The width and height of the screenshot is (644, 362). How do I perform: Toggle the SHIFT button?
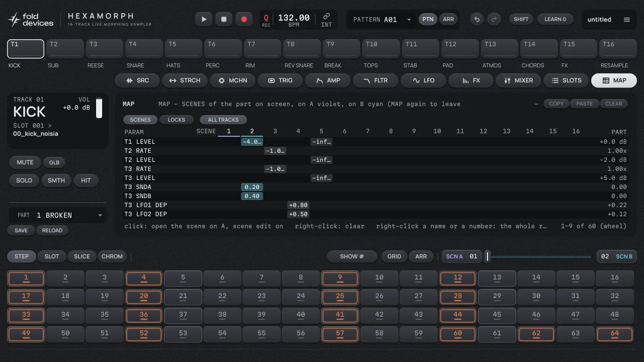click(x=521, y=19)
